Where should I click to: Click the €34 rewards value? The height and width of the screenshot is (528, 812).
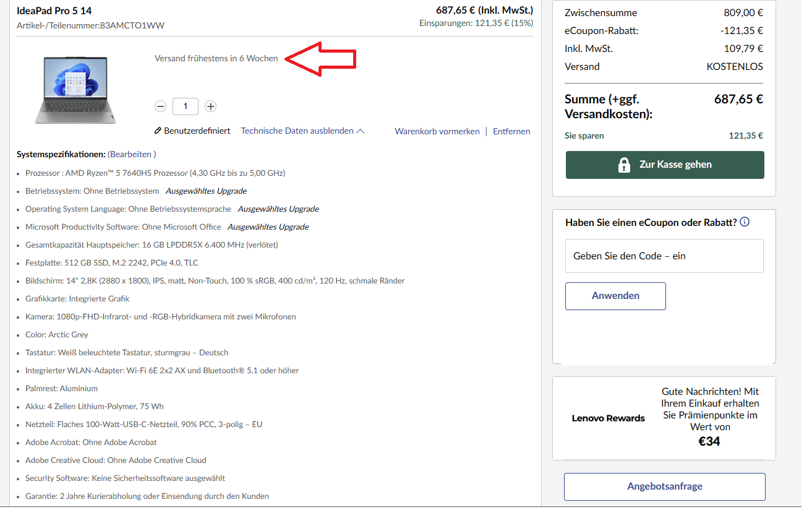coord(709,441)
